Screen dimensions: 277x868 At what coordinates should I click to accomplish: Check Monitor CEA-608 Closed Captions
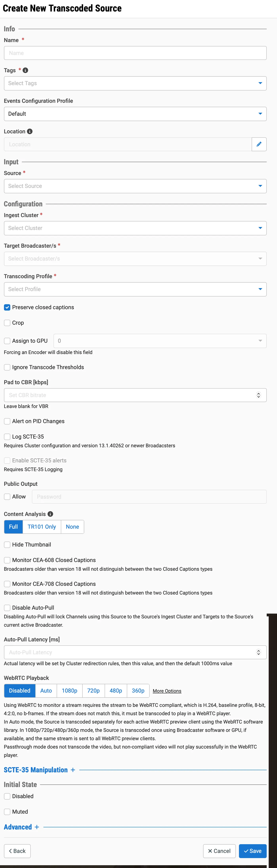7,560
